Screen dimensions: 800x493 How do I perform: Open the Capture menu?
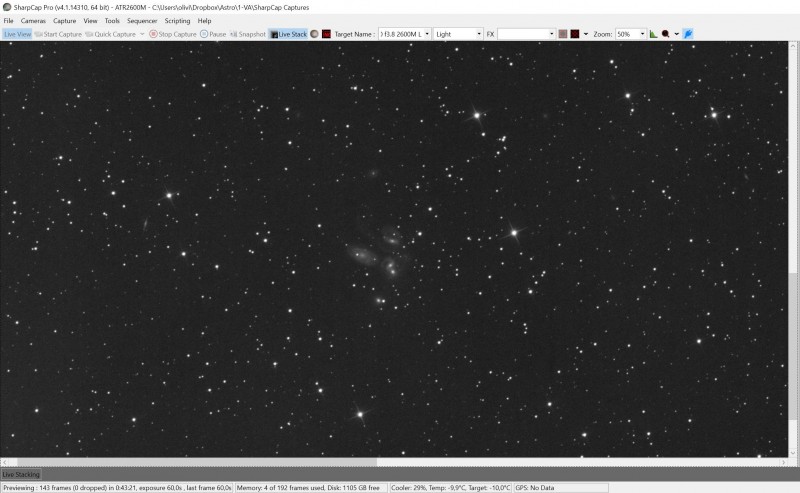point(64,21)
